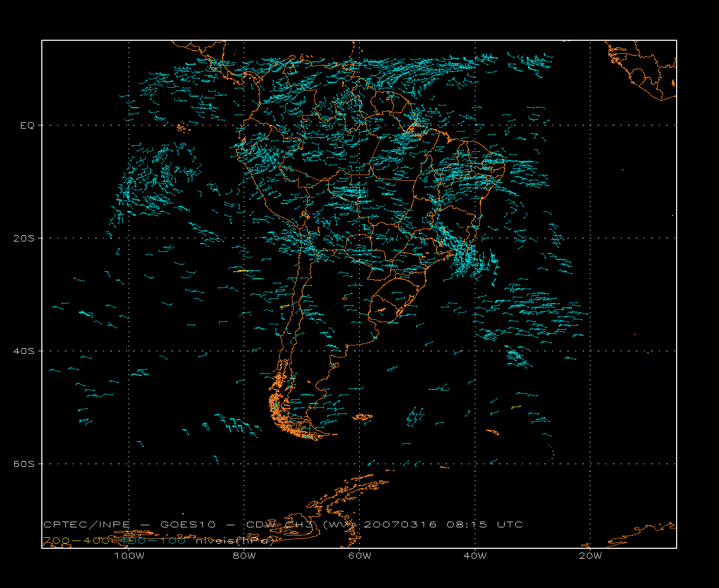This screenshot has width=719, height=588.
Task: Click the 60W longitude label
Action: point(360,556)
